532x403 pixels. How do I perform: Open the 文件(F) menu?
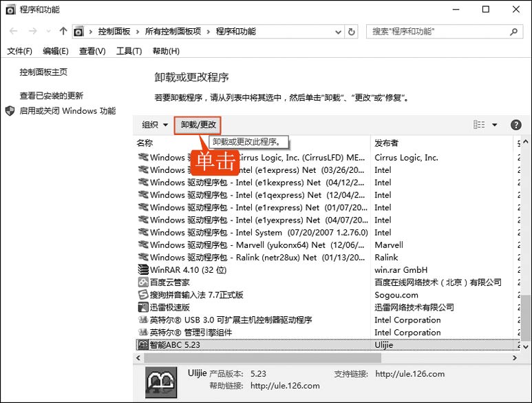coord(20,51)
